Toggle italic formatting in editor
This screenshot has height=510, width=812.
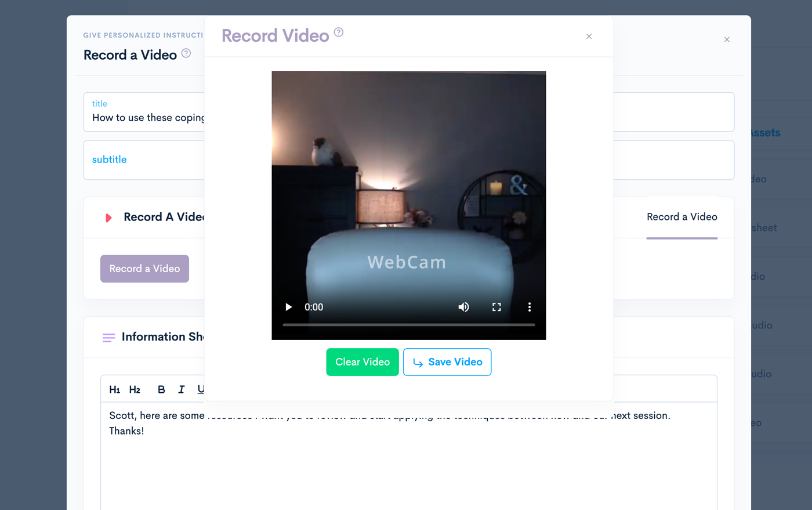[x=181, y=390]
